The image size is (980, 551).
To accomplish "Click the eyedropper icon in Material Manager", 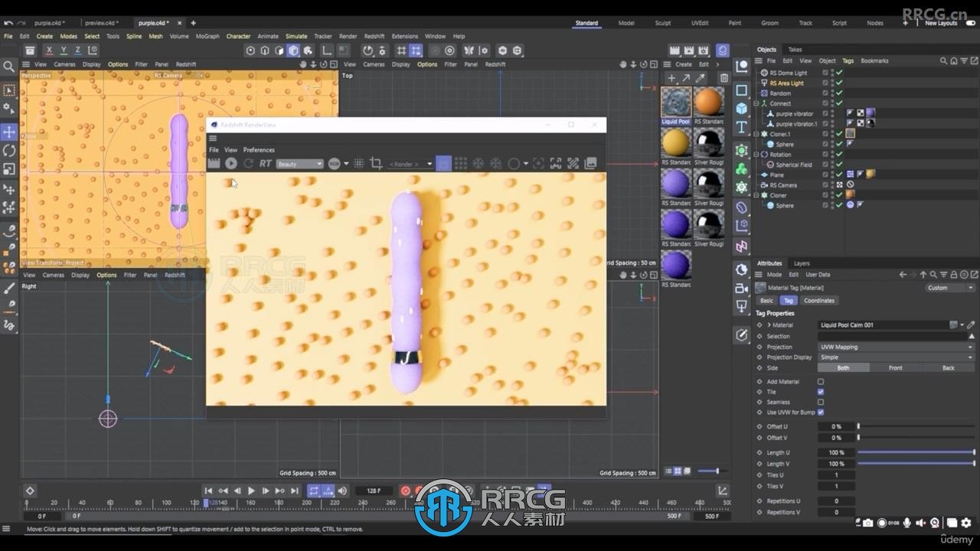I will click(700, 78).
